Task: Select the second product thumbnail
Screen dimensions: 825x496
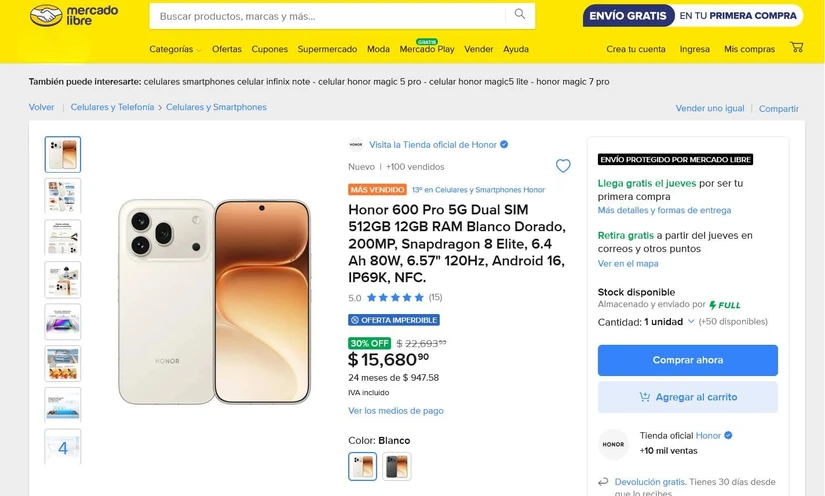Action: (x=63, y=196)
